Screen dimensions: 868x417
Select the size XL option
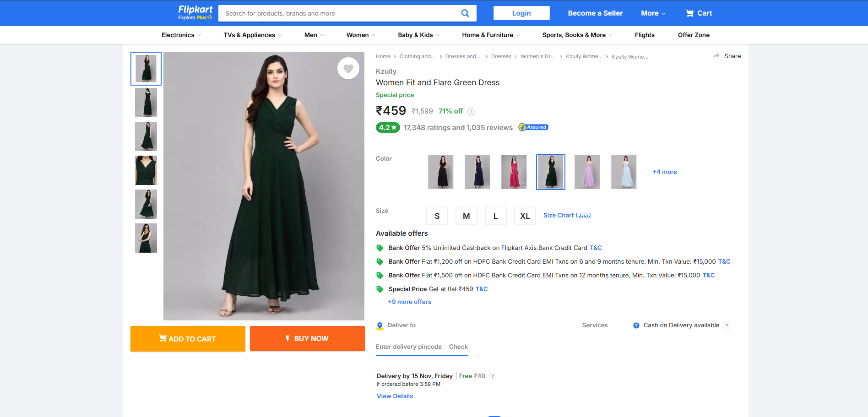pos(525,215)
